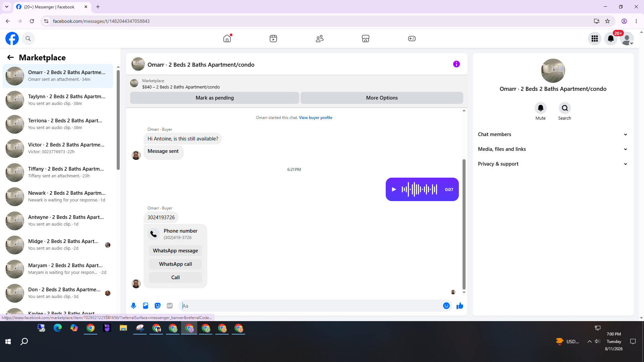Open the Don conversation

pos(58,293)
